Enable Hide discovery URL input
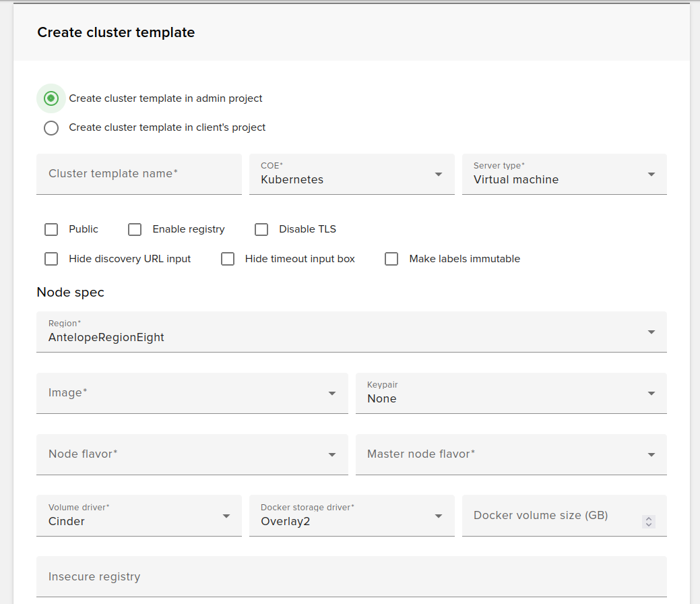The image size is (700, 604). click(x=51, y=259)
